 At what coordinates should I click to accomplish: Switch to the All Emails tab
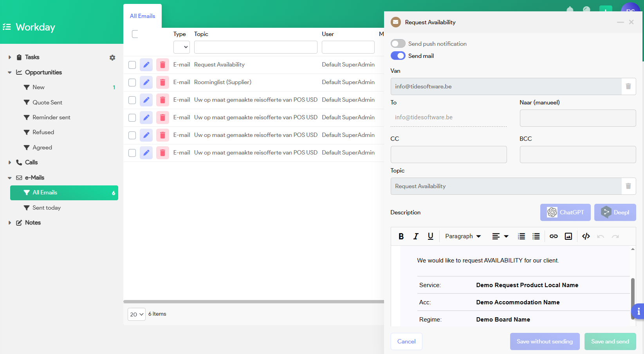143,16
